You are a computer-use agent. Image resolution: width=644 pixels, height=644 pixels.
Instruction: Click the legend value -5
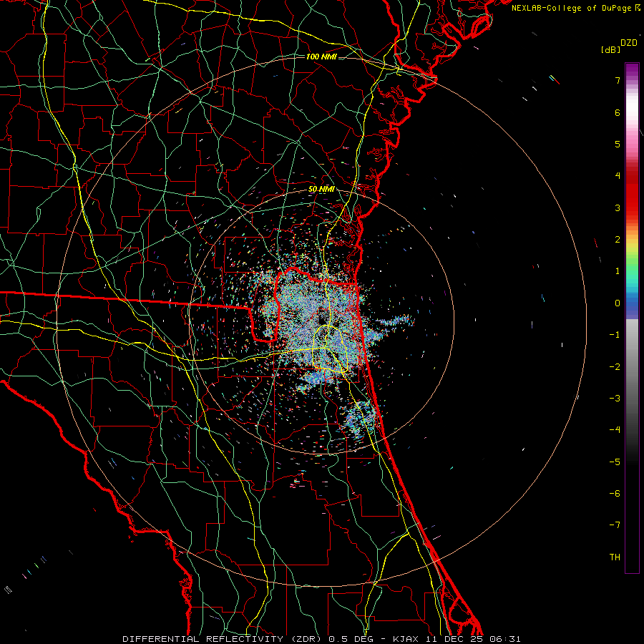tap(615, 462)
